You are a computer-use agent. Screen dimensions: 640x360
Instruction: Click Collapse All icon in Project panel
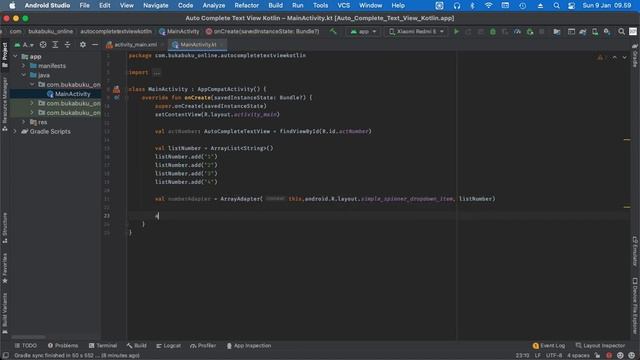click(x=67, y=44)
